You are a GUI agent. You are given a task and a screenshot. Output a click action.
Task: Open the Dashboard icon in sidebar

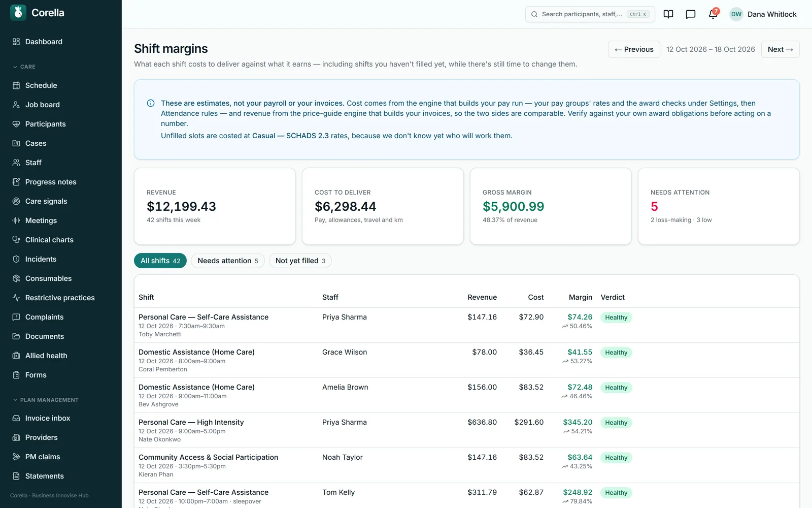[x=16, y=42]
